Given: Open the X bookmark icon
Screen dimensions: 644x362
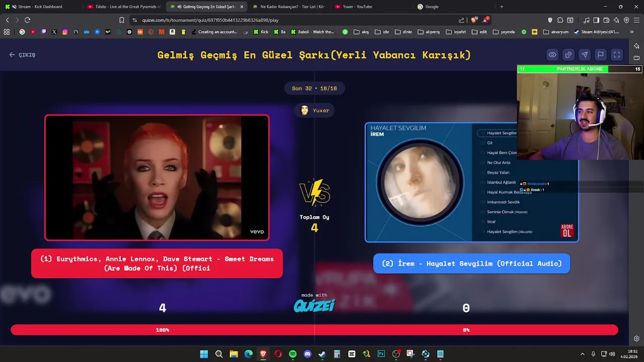Looking at the screenshot, I should tap(54, 32).
